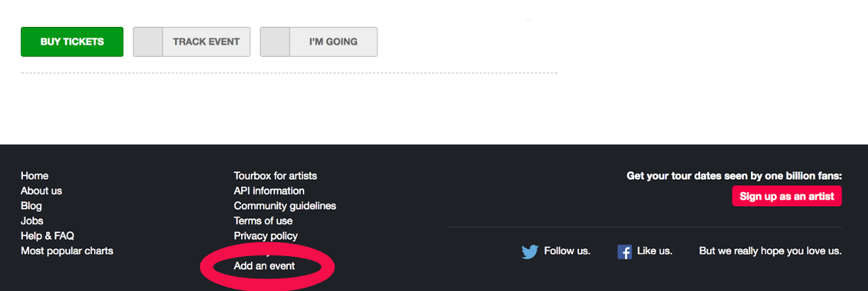Open the About us link

41,191
